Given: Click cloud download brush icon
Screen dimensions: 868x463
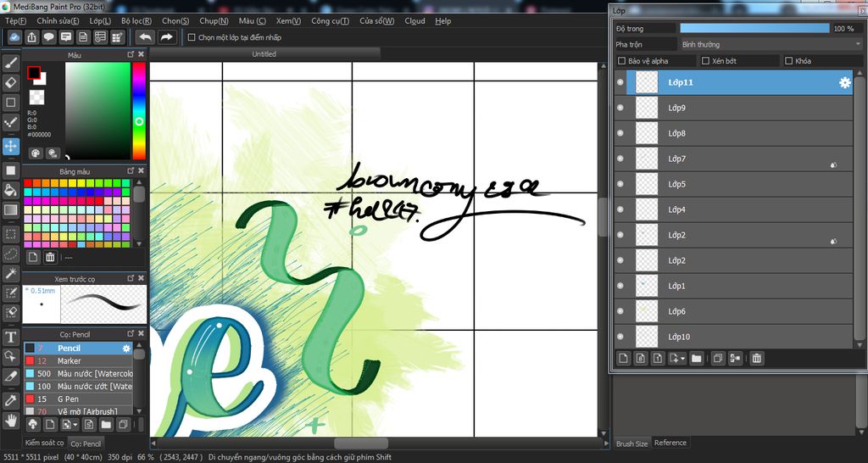Looking at the screenshot, I should pyautogui.click(x=33, y=424).
